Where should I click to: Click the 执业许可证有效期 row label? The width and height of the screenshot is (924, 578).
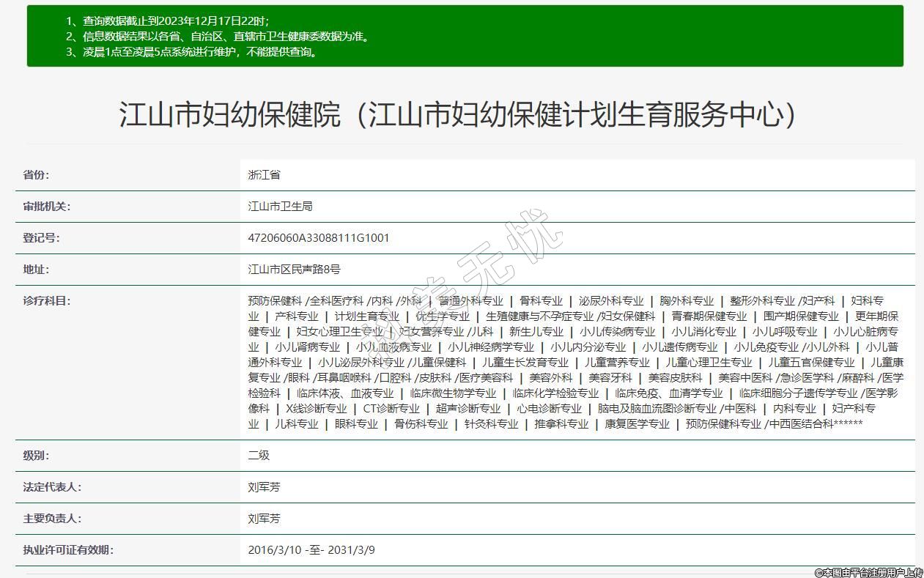[67, 550]
